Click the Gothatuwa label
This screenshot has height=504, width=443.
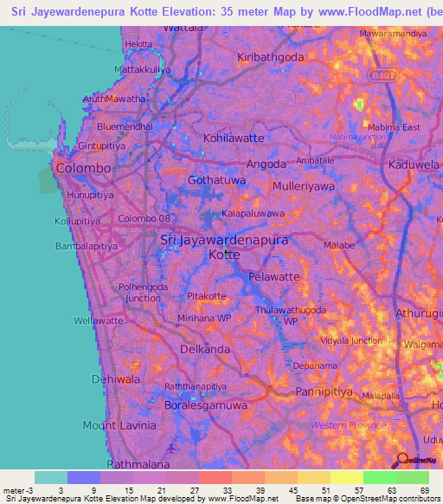point(216,180)
